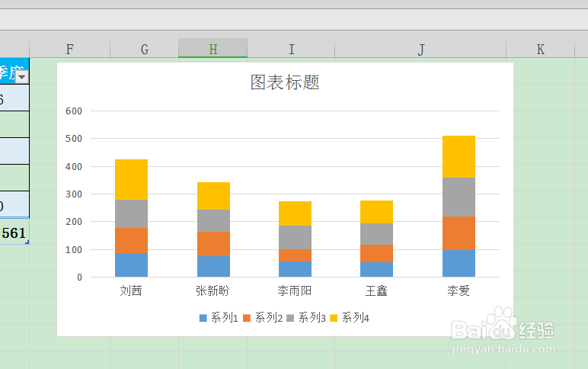Select the gray segment of 王鑫 bar
This screenshot has height=369, width=588.
(x=376, y=234)
